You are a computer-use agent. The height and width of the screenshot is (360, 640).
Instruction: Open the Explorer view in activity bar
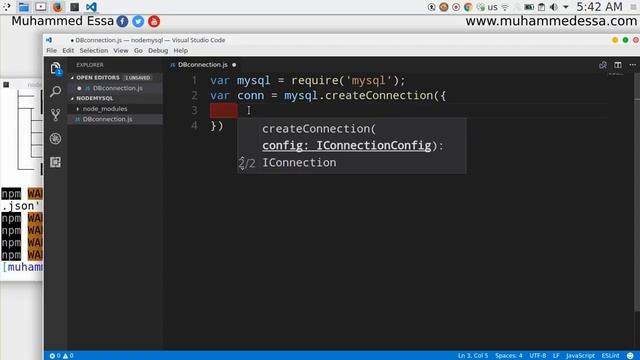(56, 69)
